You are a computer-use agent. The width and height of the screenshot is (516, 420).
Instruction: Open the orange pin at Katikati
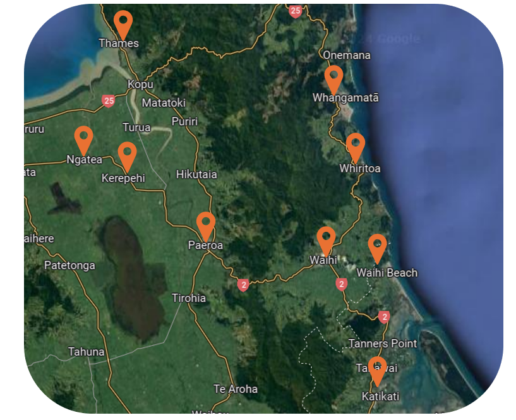tap(377, 371)
